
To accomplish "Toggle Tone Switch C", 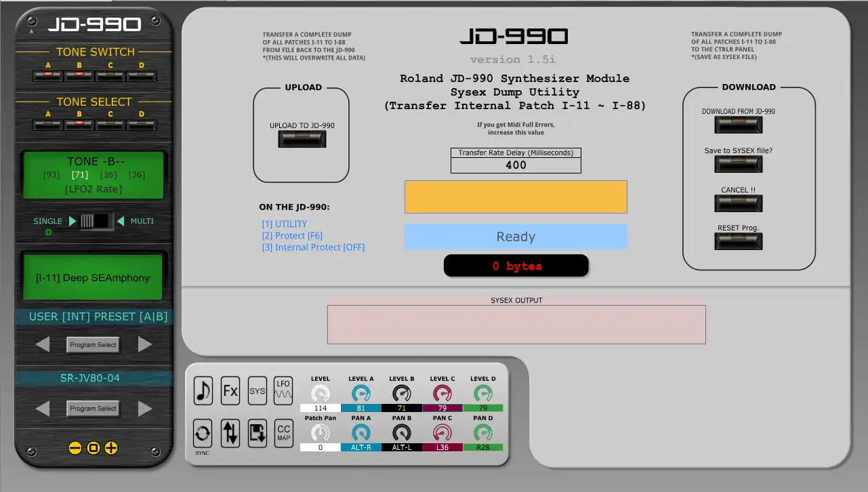I will click(x=110, y=76).
